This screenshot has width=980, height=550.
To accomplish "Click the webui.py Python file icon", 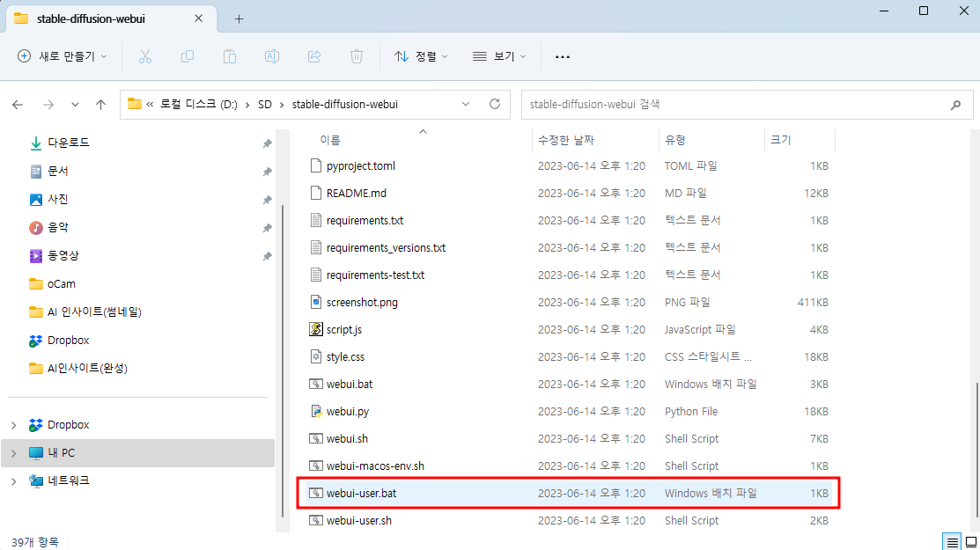I will point(316,412).
